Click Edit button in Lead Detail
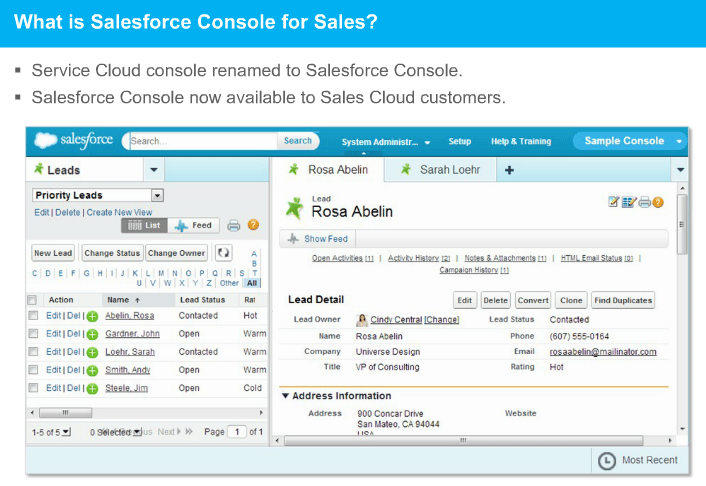Screen dimensions: 706x486 465,300
